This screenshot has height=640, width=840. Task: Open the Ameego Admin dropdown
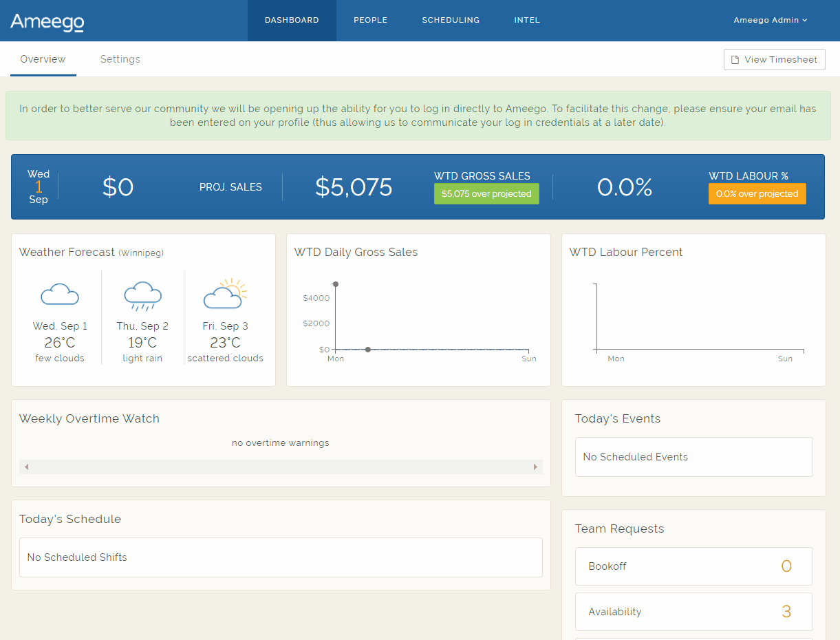point(771,20)
